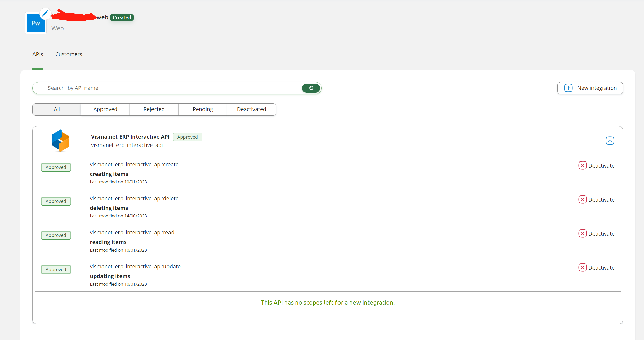Switch to the APIs tab
The image size is (644, 340).
click(x=38, y=54)
